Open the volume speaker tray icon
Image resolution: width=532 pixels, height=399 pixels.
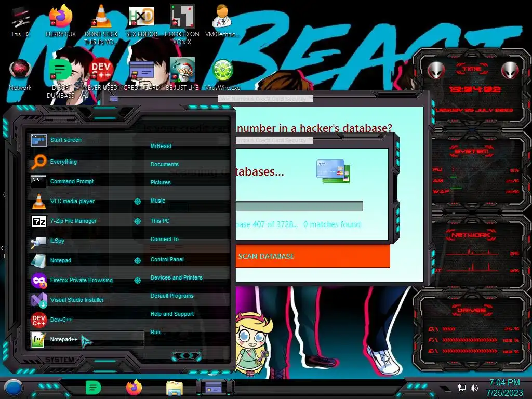[x=474, y=388]
